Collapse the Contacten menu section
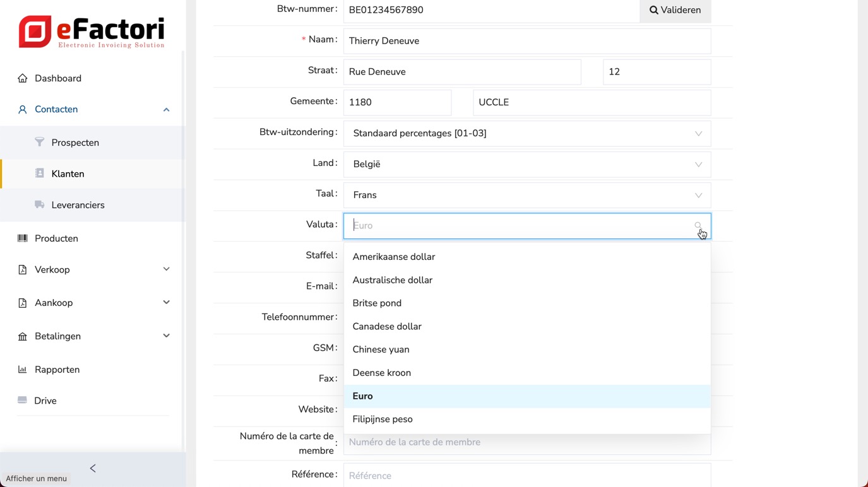This screenshot has width=868, height=487. (166, 110)
